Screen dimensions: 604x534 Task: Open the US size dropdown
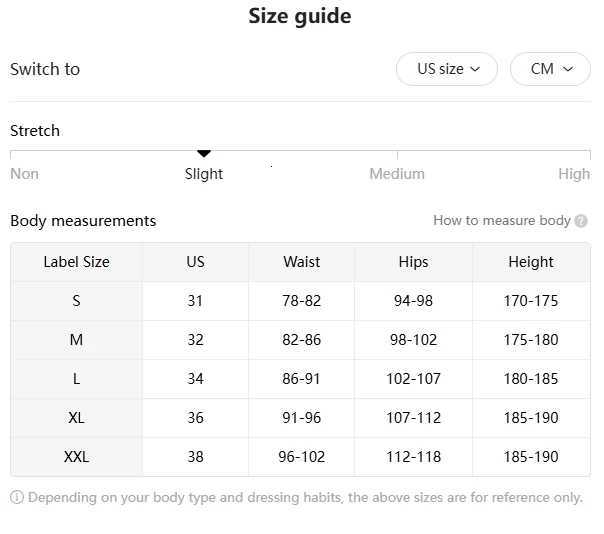tap(447, 69)
